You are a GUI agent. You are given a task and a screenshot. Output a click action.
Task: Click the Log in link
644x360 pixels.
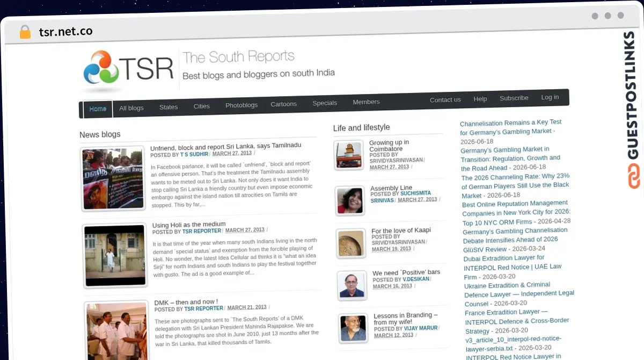click(550, 97)
